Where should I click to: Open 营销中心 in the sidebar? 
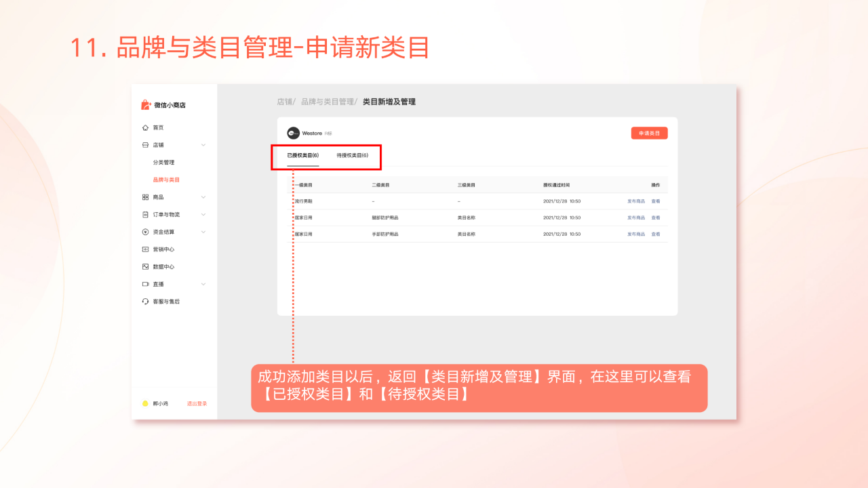[x=163, y=249]
